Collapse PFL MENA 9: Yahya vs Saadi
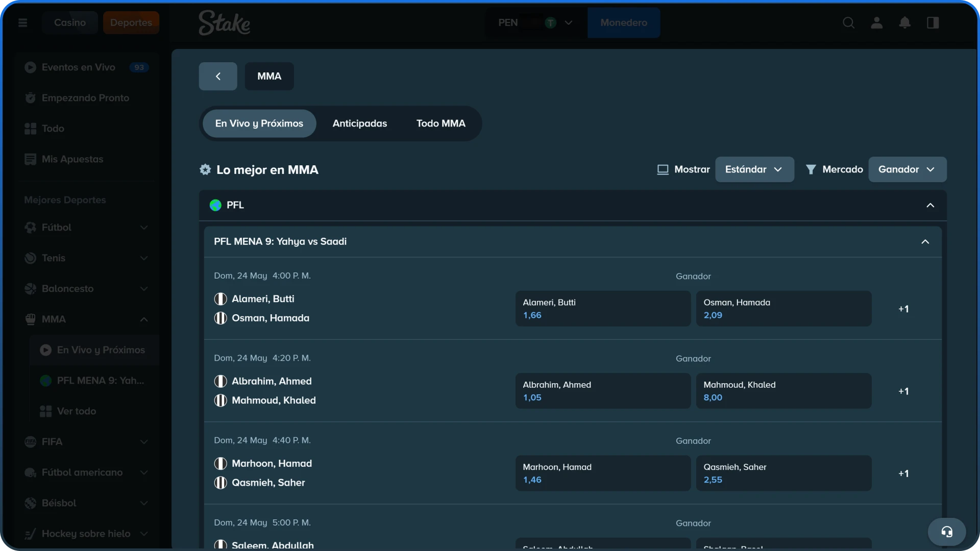Screen dimensions: 980x551 point(925,242)
